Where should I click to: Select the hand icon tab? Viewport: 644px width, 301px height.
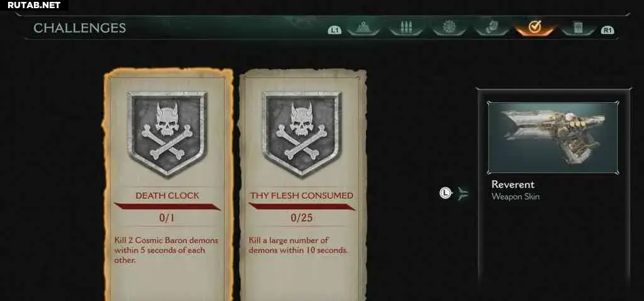point(492,28)
